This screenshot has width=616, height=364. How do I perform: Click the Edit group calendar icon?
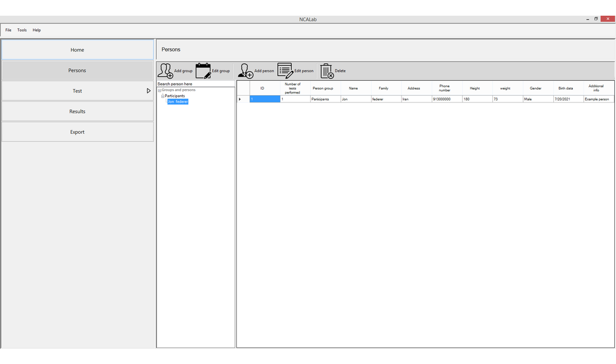pos(203,71)
